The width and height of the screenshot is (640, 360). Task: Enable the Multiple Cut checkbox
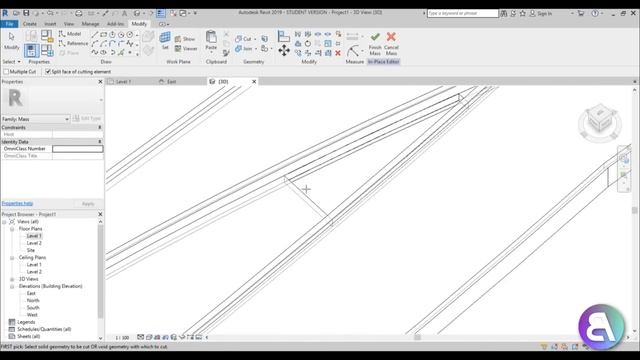6,72
